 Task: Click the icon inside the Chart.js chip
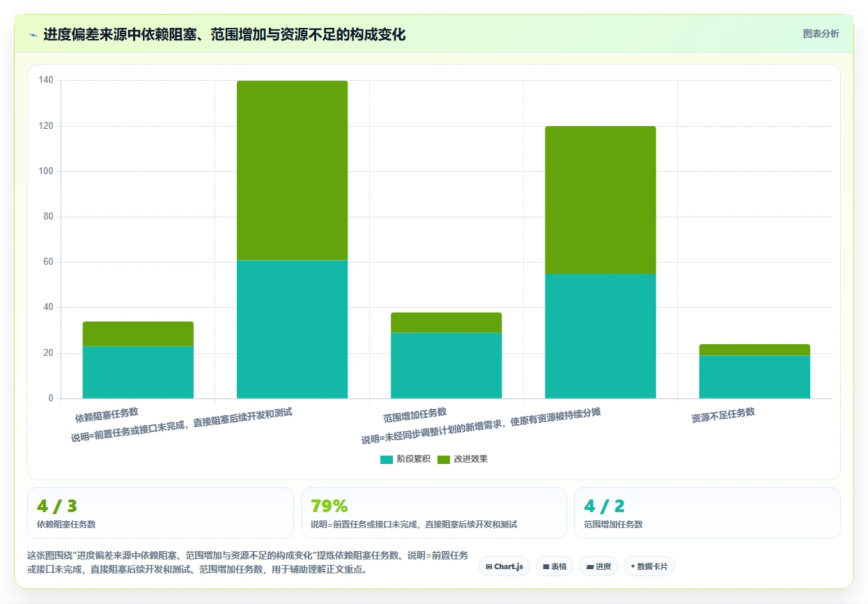[x=489, y=566]
